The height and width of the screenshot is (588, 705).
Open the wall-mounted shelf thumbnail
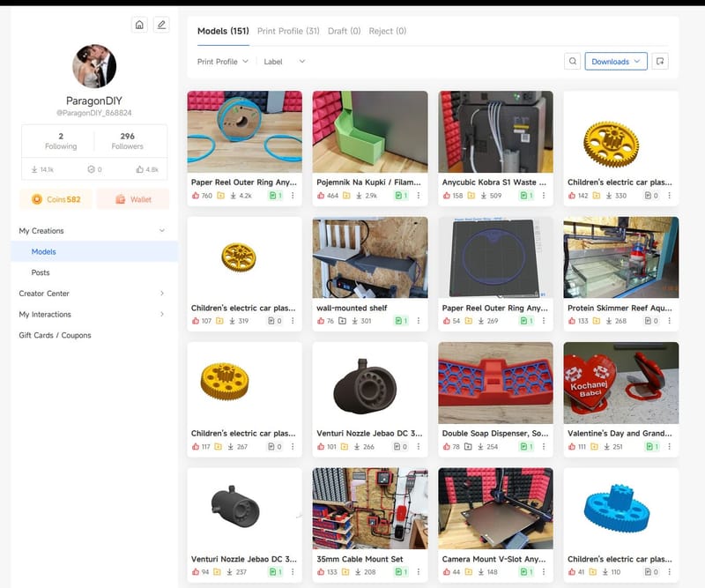point(370,257)
